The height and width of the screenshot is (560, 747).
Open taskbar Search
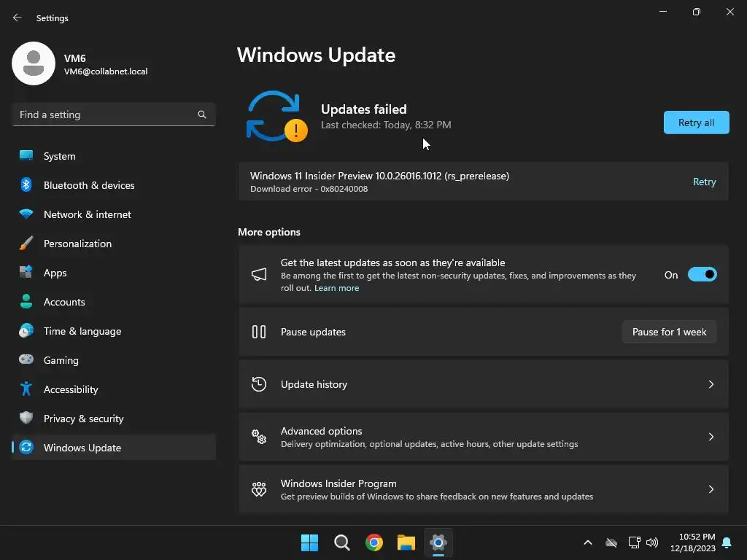(342, 542)
